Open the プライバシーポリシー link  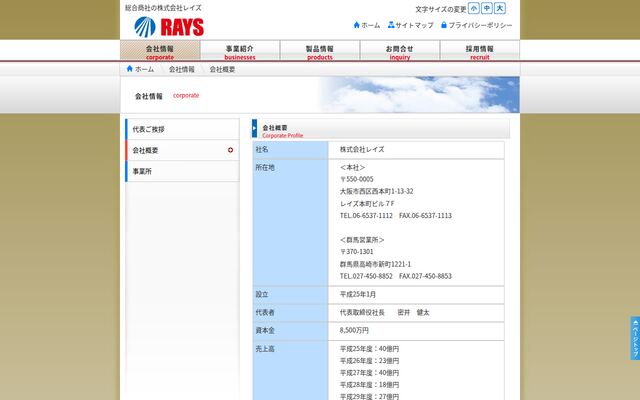(x=480, y=25)
